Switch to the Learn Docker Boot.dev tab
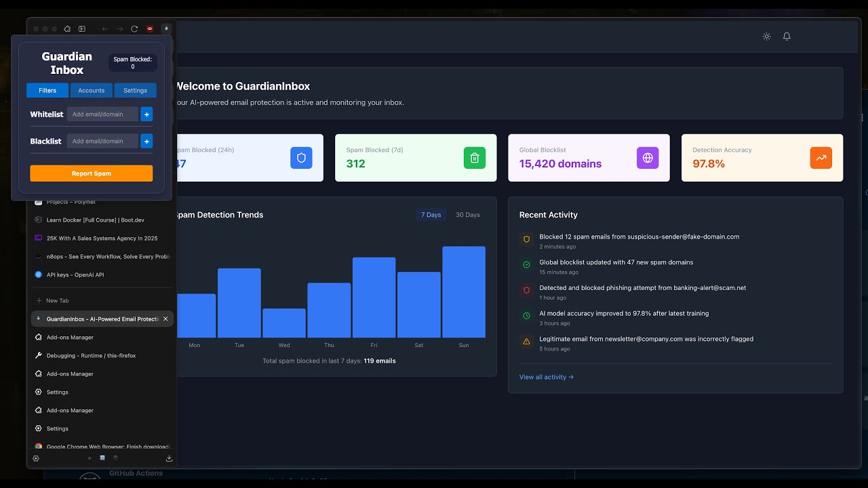This screenshot has width=868, height=488. (x=102, y=220)
